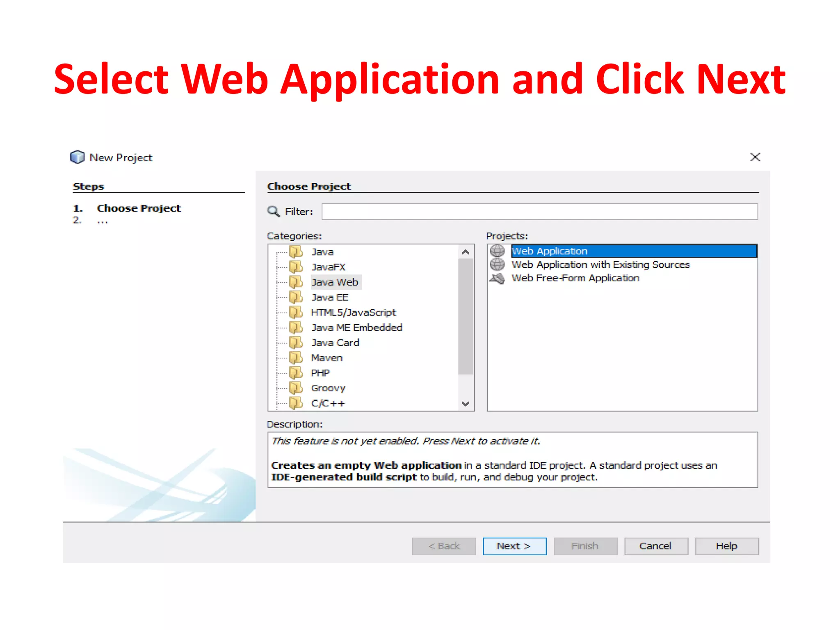
Task: Click the Java category folder icon
Action: click(x=296, y=251)
